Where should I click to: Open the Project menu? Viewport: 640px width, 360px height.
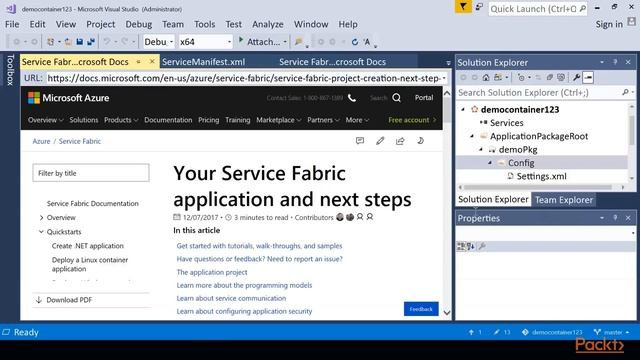(x=100, y=24)
